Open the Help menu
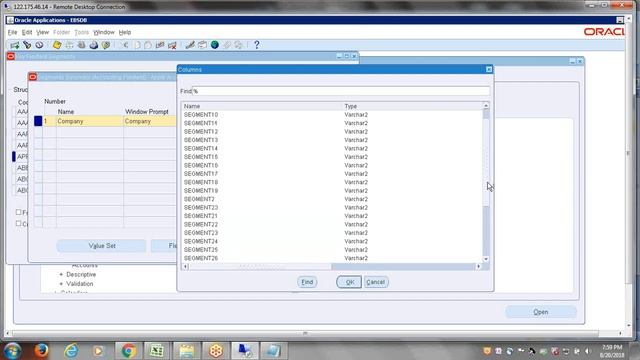 tap(125, 32)
